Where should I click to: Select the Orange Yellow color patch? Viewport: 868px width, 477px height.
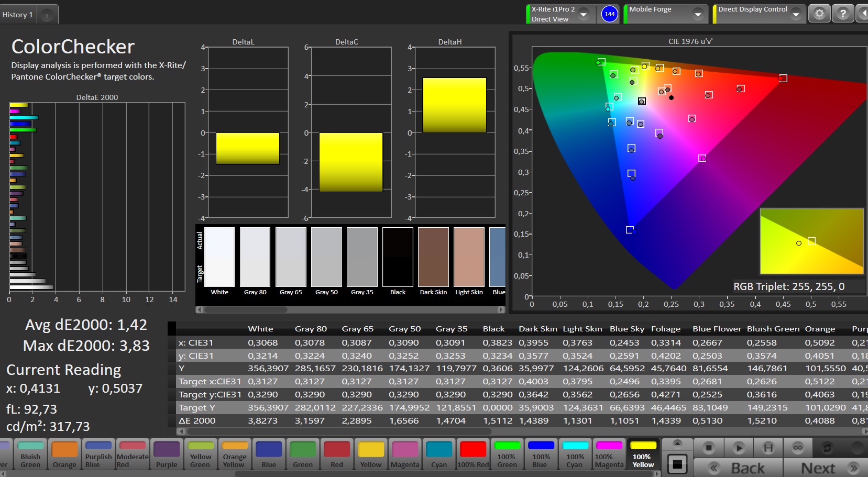(235, 454)
